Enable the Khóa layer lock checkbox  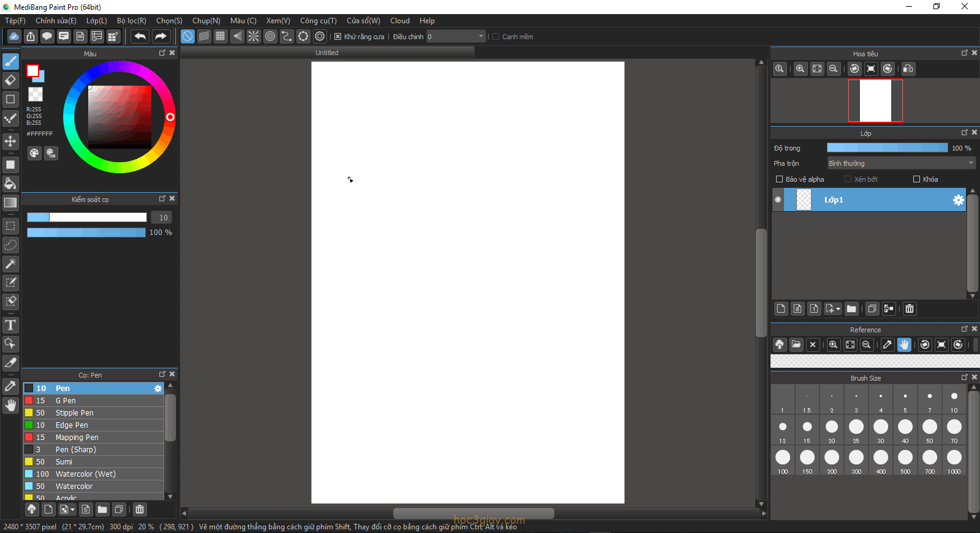(x=917, y=179)
